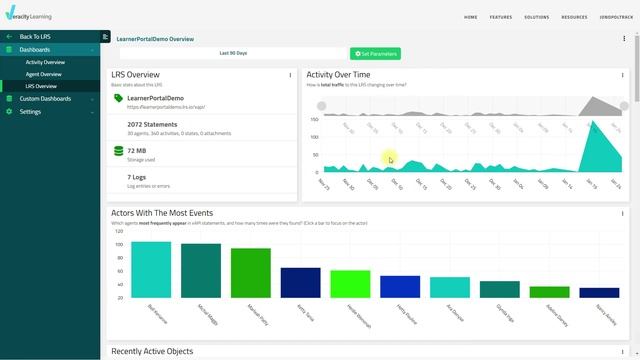
Task: Click the Veracity Learning logo
Action: tap(29, 13)
